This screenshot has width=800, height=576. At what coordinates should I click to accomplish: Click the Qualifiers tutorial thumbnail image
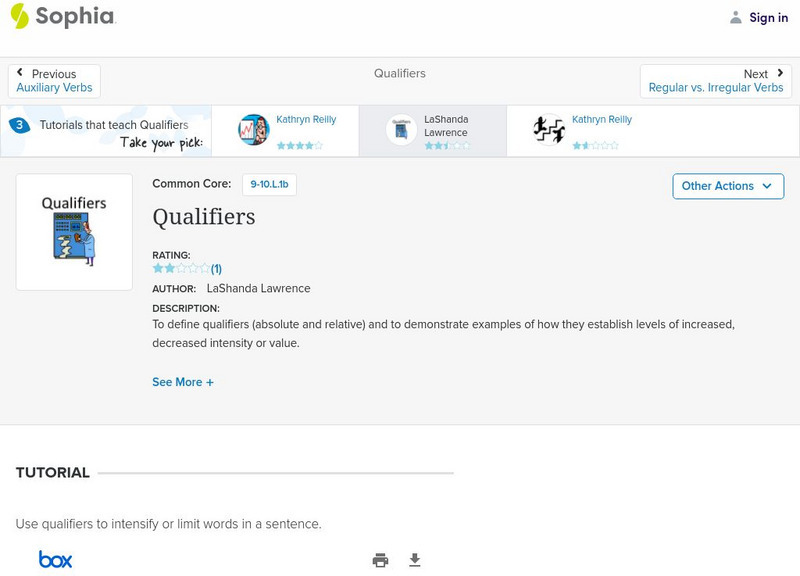[74, 232]
